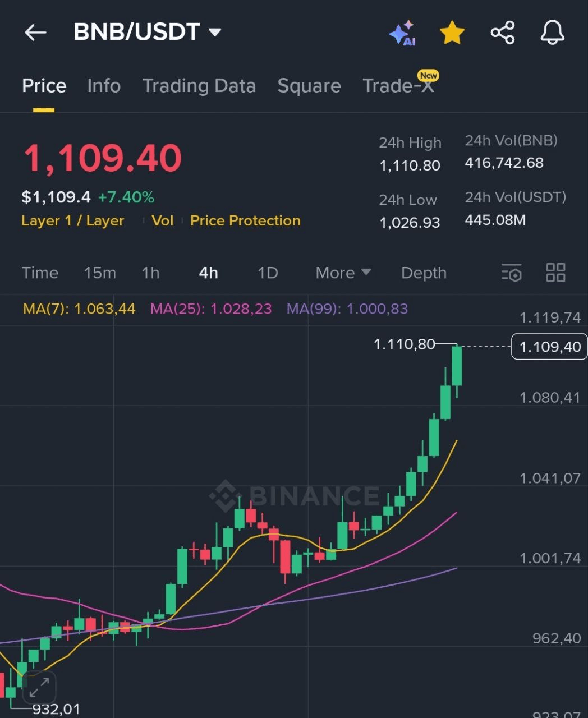
Task: Open price alert bell icon
Action: pyautogui.click(x=552, y=33)
